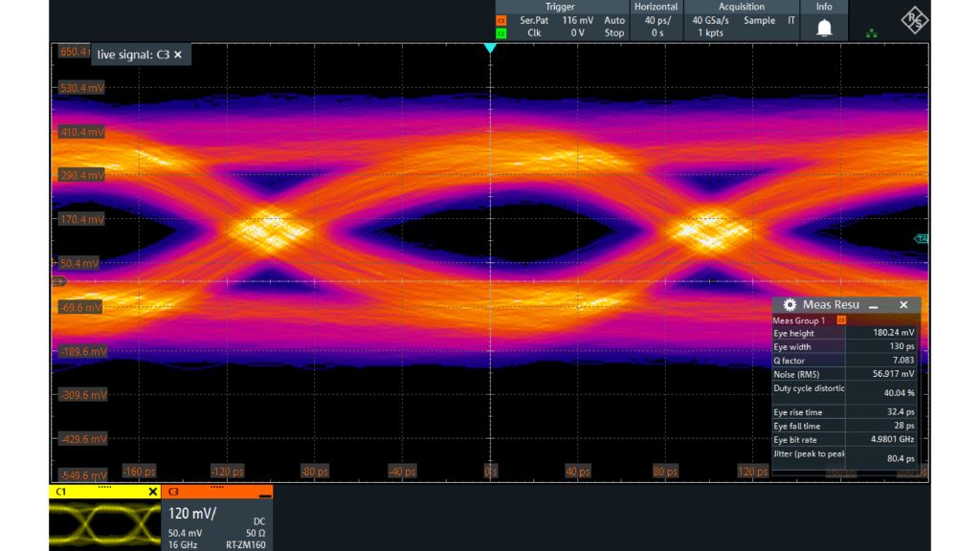Open Meas Results settings gear

click(790, 305)
